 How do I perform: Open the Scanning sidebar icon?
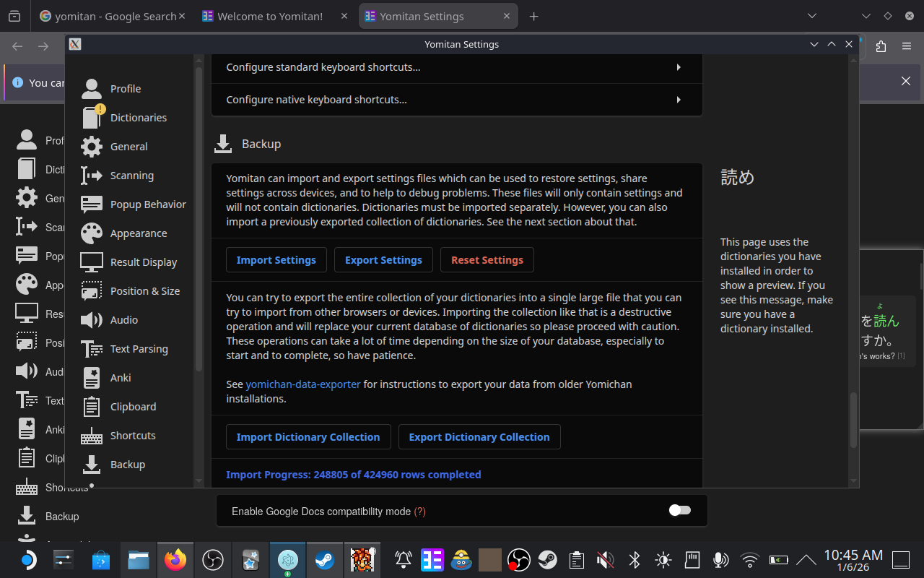click(x=92, y=176)
